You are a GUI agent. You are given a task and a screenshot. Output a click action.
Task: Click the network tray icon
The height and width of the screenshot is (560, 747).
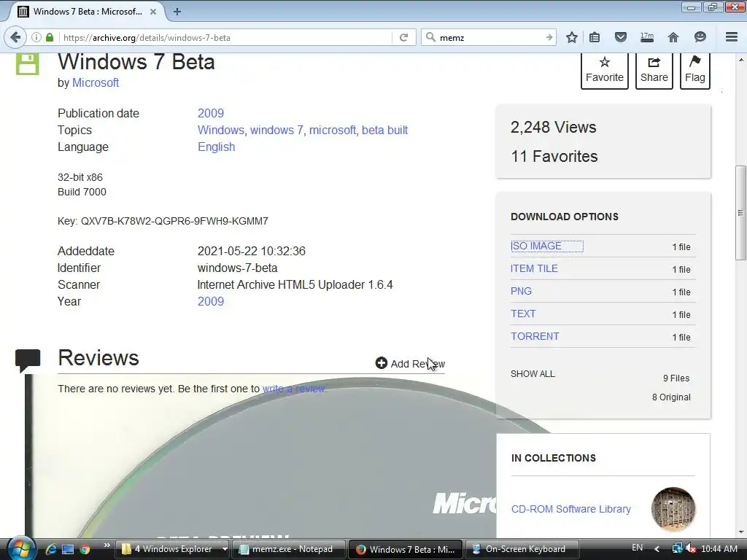click(676, 548)
